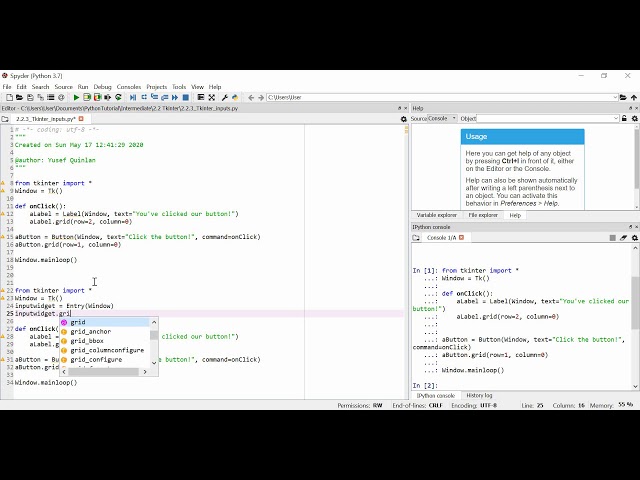Browse a working directory folder icon
Screen dimensions: 640x480
623,97
